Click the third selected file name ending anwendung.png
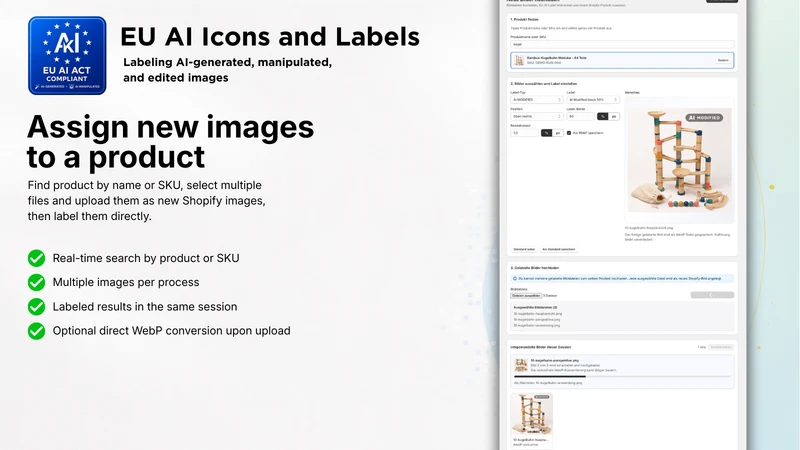This screenshot has height=450, width=800. pos(536,325)
